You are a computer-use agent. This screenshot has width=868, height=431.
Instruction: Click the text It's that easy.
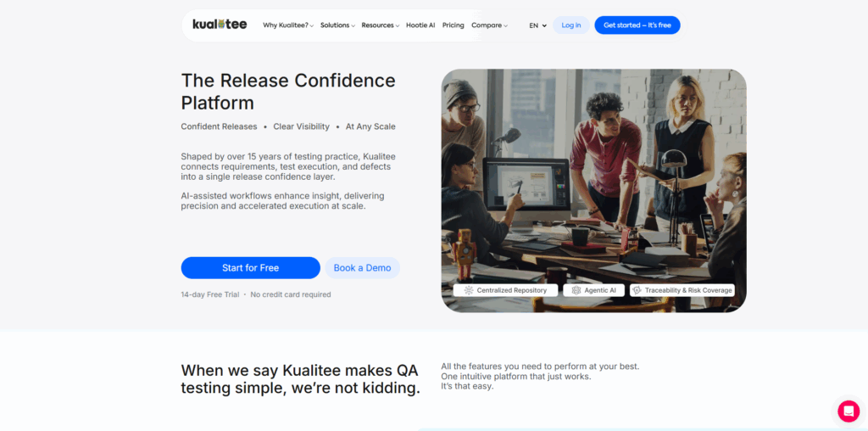coord(467,386)
